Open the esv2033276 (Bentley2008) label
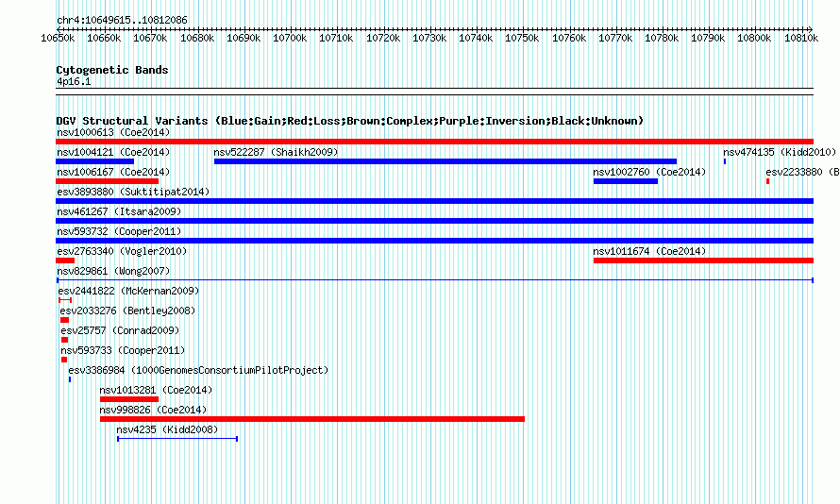The width and height of the screenshot is (840, 504). (128, 311)
